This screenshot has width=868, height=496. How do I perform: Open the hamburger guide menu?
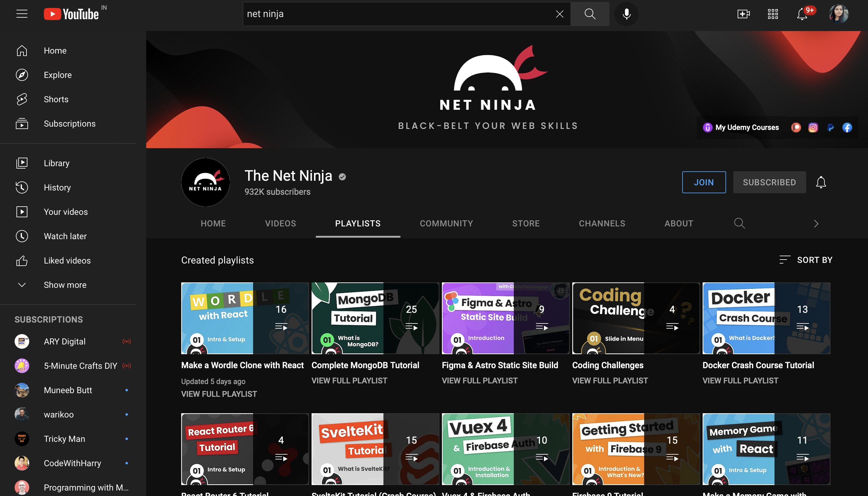pos(22,14)
